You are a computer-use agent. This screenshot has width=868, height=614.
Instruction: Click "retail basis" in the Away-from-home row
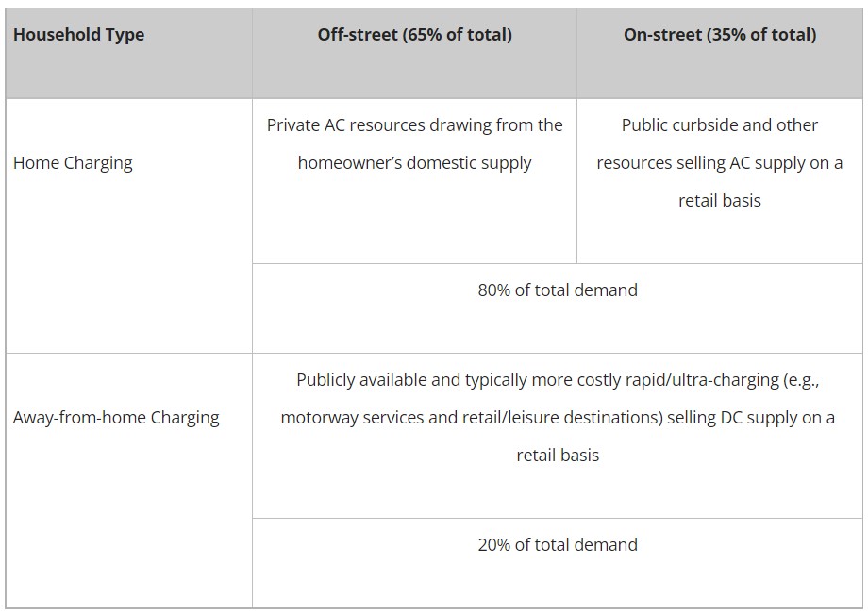pos(558,456)
